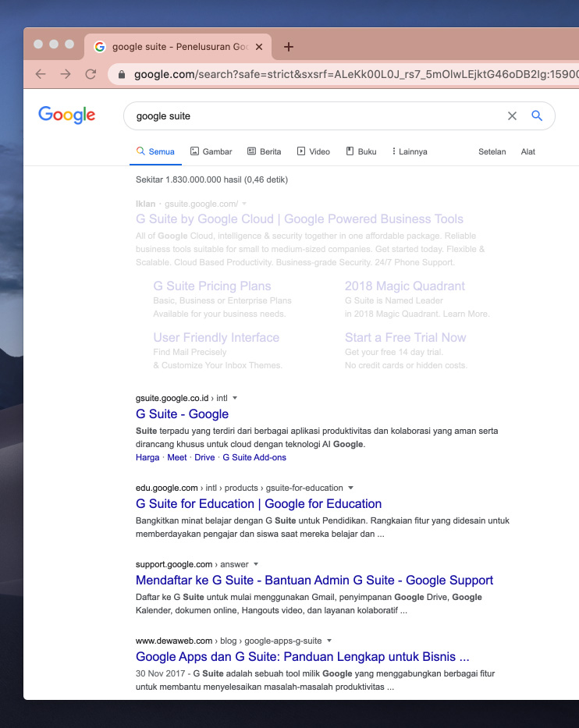Go back with the browser back arrow
579x728 pixels.
[x=41, y=74]
